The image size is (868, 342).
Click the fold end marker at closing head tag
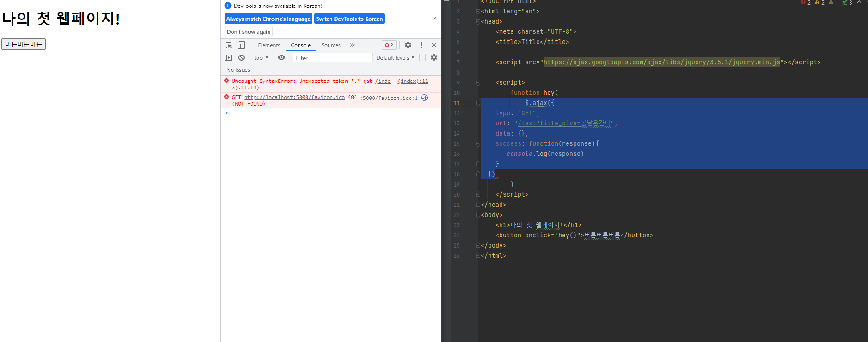[478, 205]
